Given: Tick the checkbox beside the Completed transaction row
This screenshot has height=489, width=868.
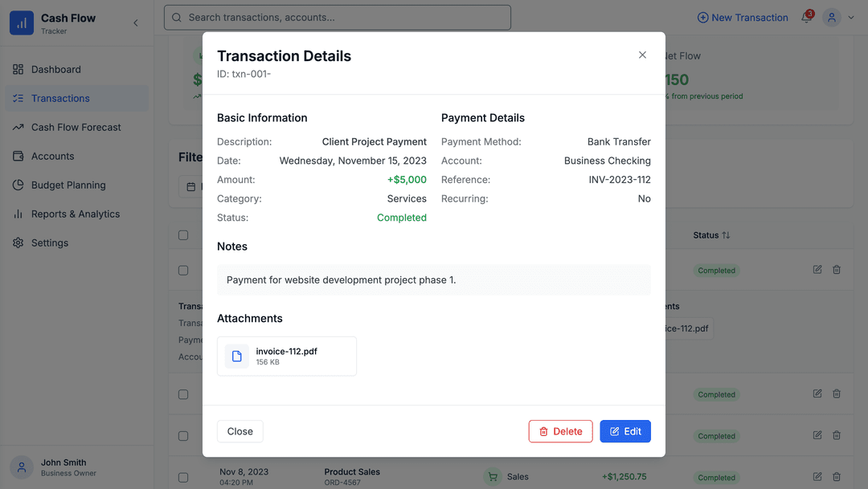Looking at the screenshot, I should [183, 270].
